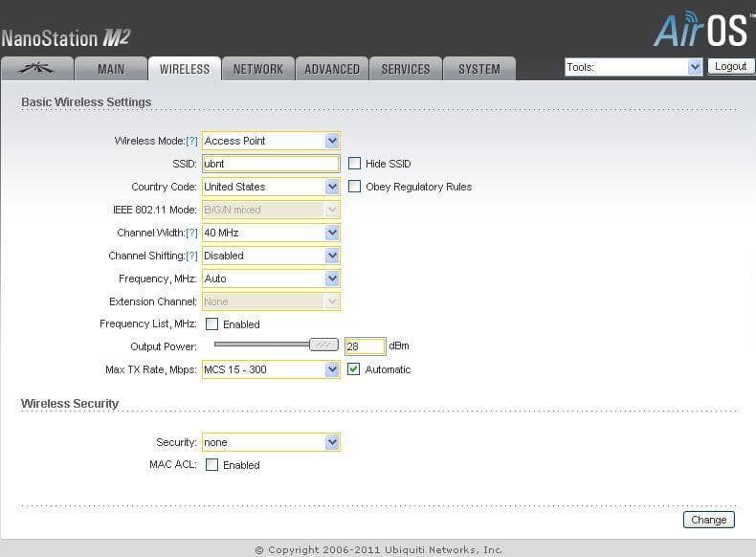Open the Wireless Mode dropdown
The image size is (756, 557).
271,141
